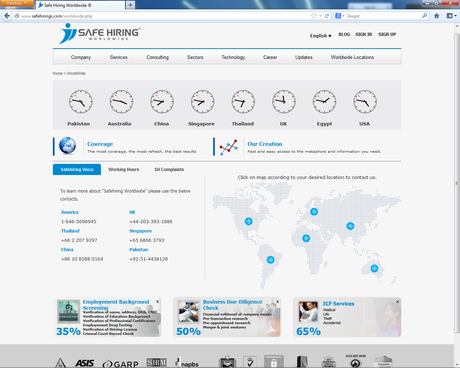Open the Our Creation graph icon
The image size is (460, 368).
[228, 147]
